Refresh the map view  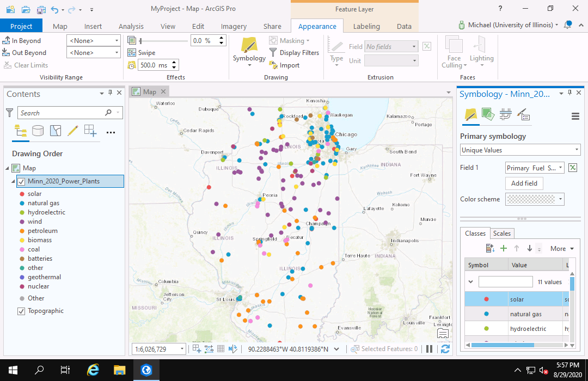coord(445,349)
